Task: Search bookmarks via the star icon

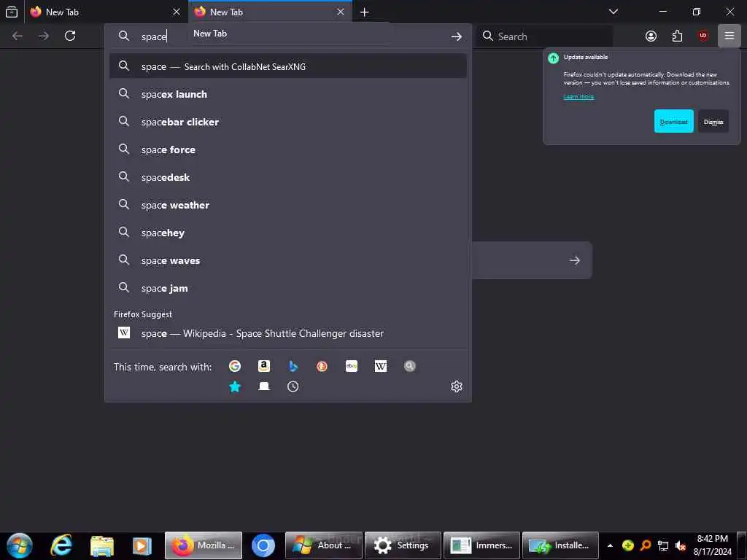Action: 234,386
